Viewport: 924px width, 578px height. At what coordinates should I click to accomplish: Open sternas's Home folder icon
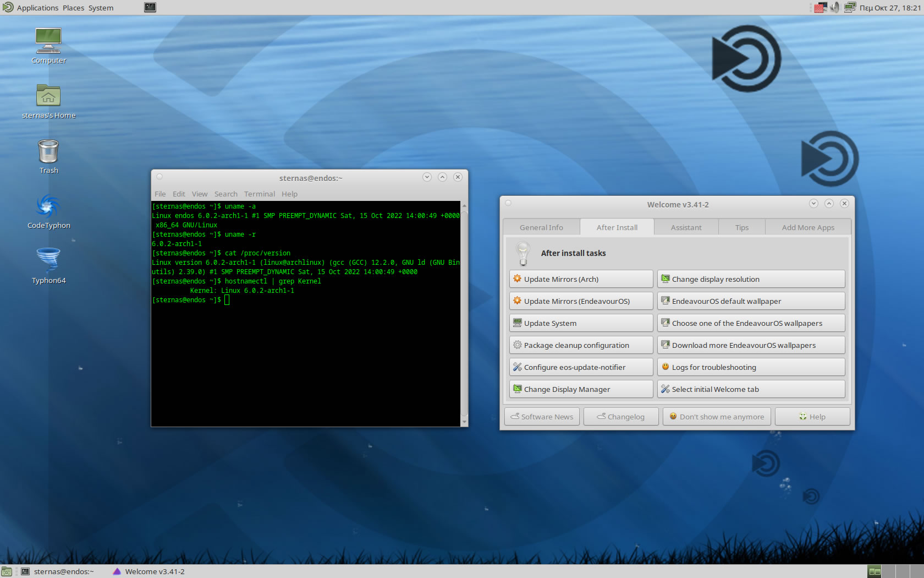(x=48, y=101)
